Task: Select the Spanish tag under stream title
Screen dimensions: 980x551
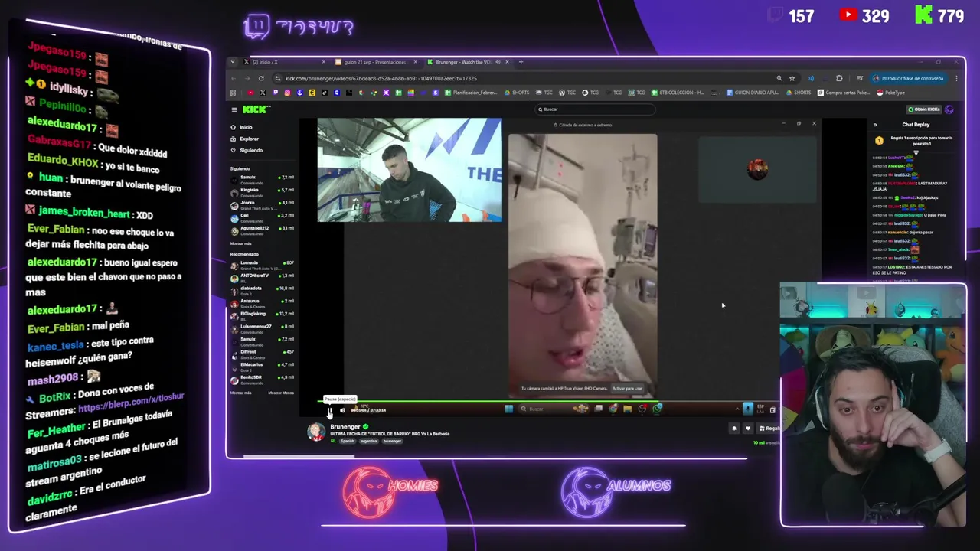Action: (348, 441)
